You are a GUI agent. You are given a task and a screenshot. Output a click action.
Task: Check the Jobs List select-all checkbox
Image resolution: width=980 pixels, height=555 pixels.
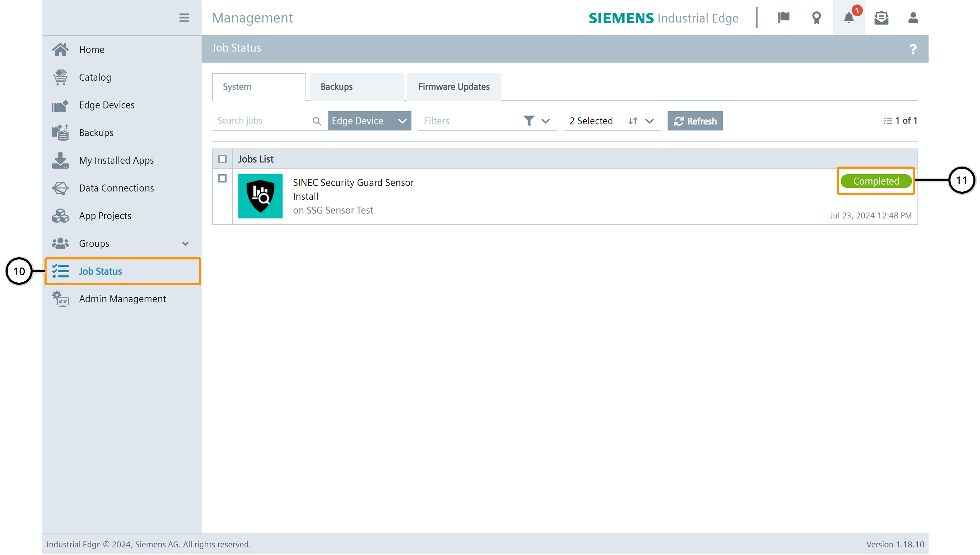click(x=222, y=159)
